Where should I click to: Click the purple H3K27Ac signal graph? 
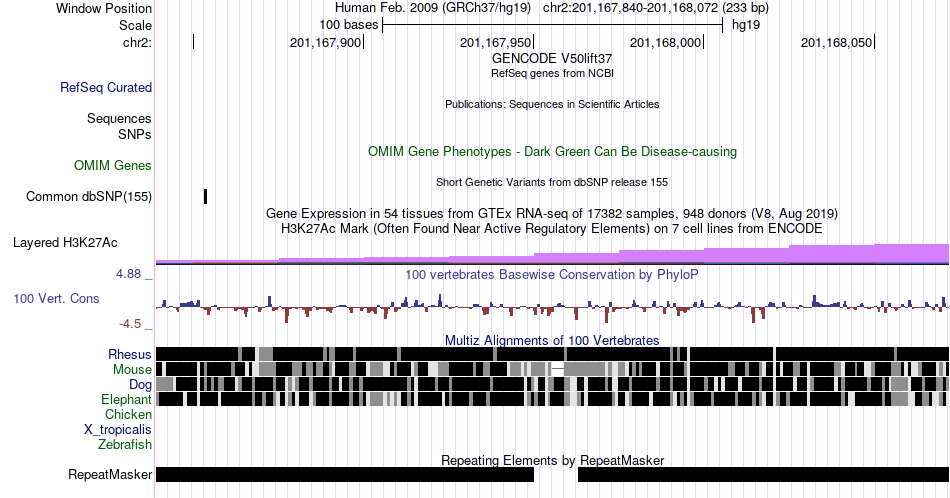552,254
